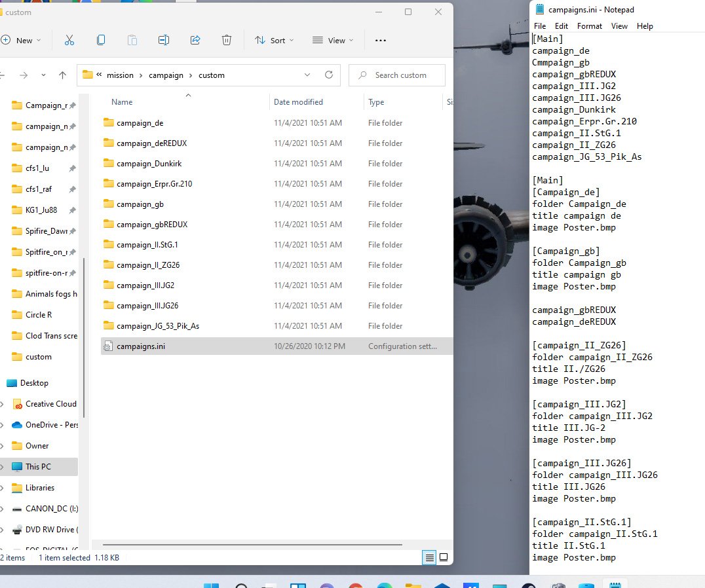This screenshot has height=588, width=705.
Task: Click the navigation pane vertical scrollbar
Action: 84,337
